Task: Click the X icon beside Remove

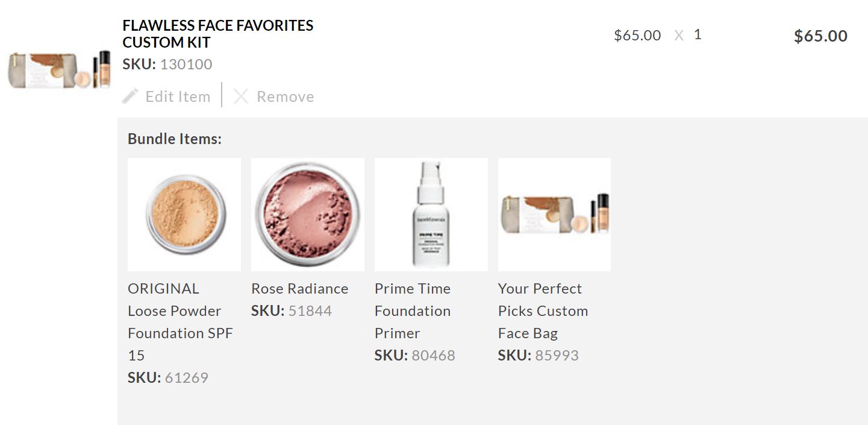Action: tap(241, 96)
